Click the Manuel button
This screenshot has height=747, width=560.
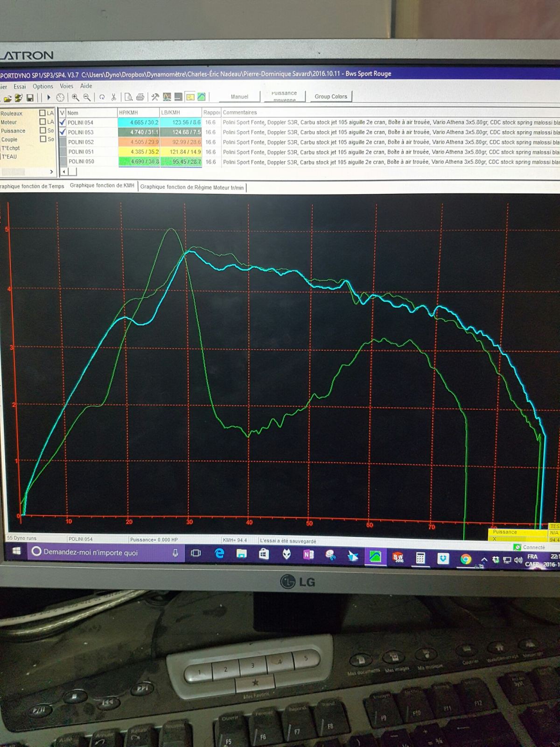239,97
